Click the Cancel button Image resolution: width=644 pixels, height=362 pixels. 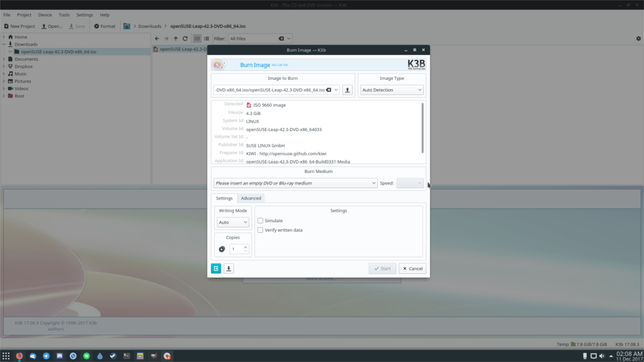[x=412, y=268]
